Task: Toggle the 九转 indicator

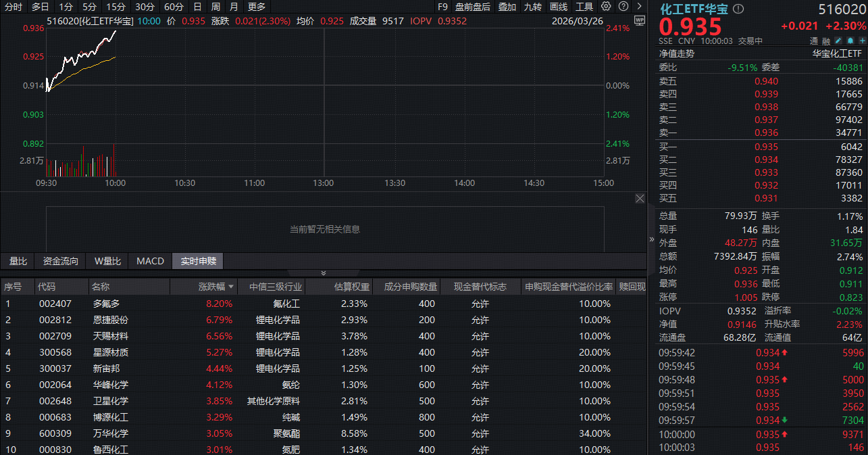Action: point(533,7)
